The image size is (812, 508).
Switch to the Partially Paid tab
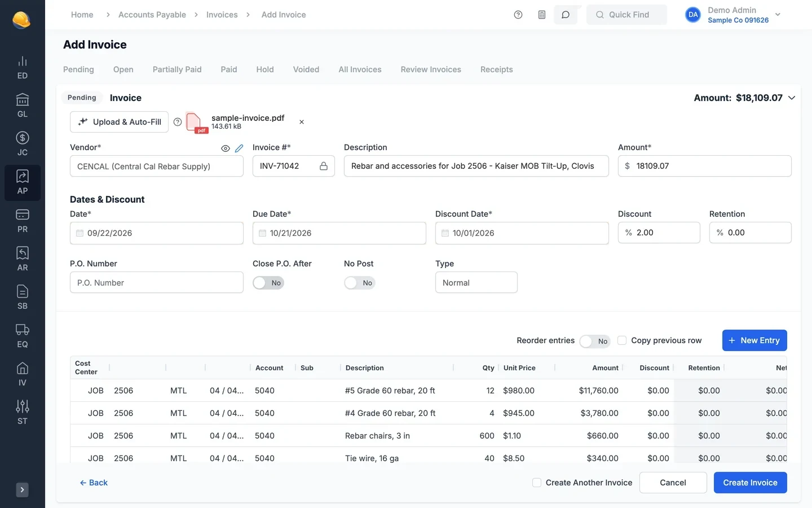177,69
